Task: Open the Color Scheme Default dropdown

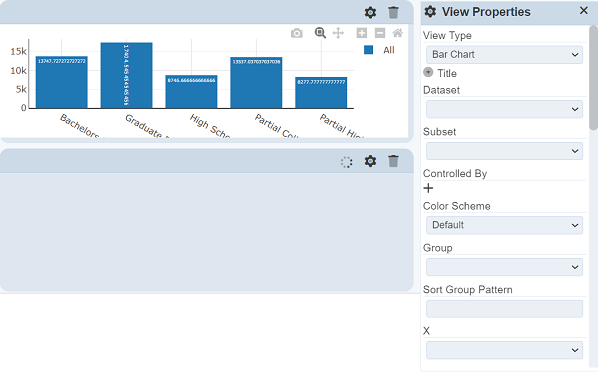Action: tap(504, 225)
